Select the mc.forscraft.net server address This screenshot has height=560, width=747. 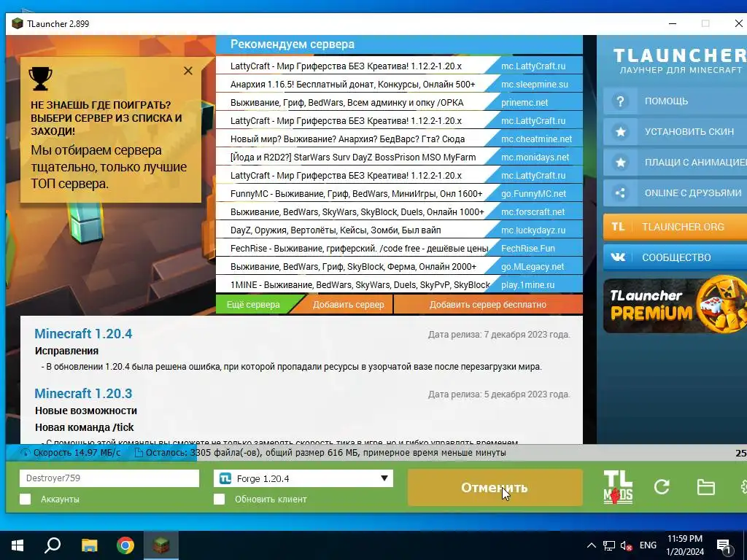(533, 212)
